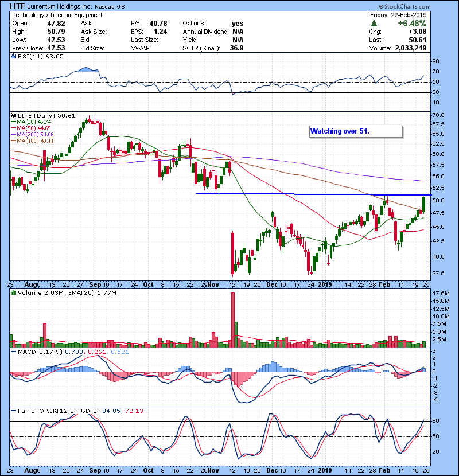This screenshot has width=459, height=476.
Task: Click the Options value 'yes'
Action: (x=238, y=24)
